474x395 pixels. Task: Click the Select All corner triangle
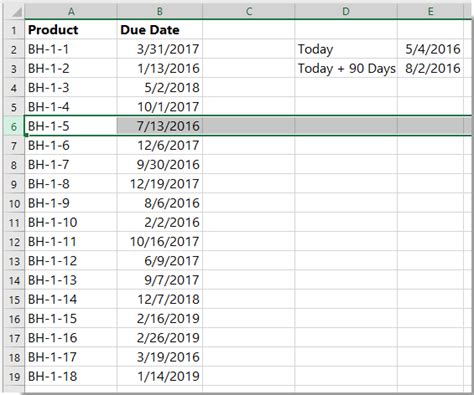tap(15, 12)
